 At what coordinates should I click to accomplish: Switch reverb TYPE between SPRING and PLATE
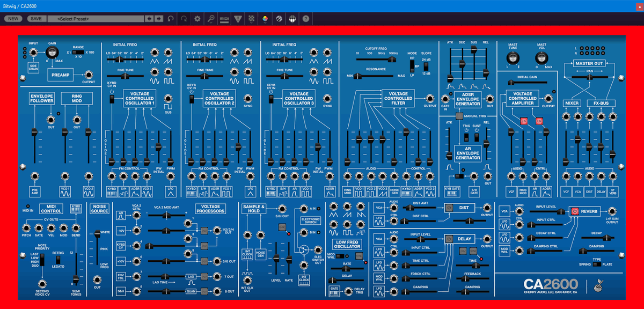[596, 265]
